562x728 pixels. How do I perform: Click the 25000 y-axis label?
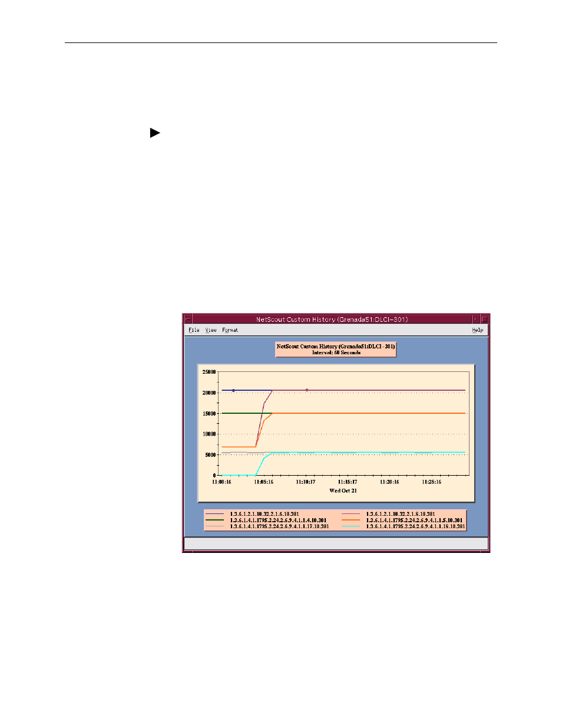click(x=209, y=372)
